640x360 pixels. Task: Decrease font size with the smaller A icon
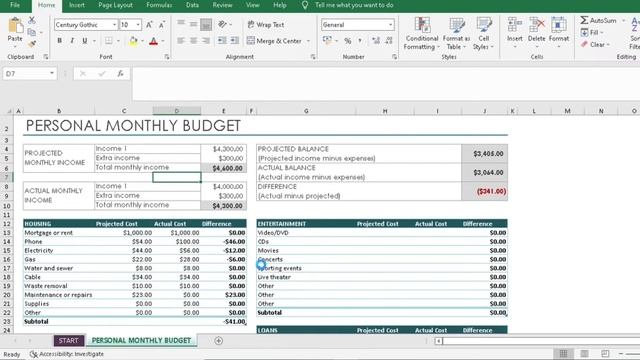[x=162, y=25]
